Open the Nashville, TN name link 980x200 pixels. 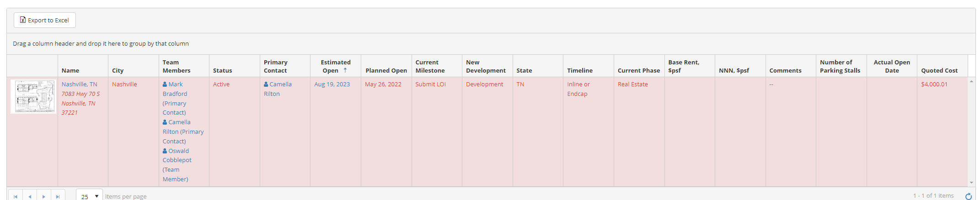(x=80, y=84)
